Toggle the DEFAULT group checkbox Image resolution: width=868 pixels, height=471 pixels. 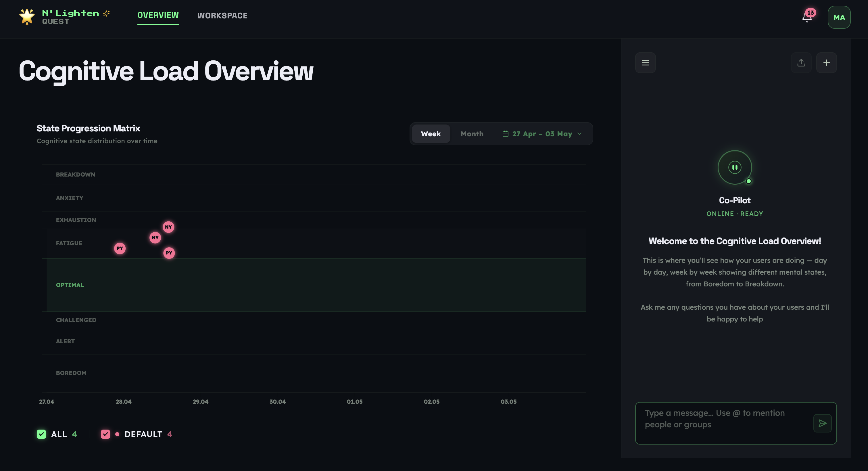pos(106,434)
